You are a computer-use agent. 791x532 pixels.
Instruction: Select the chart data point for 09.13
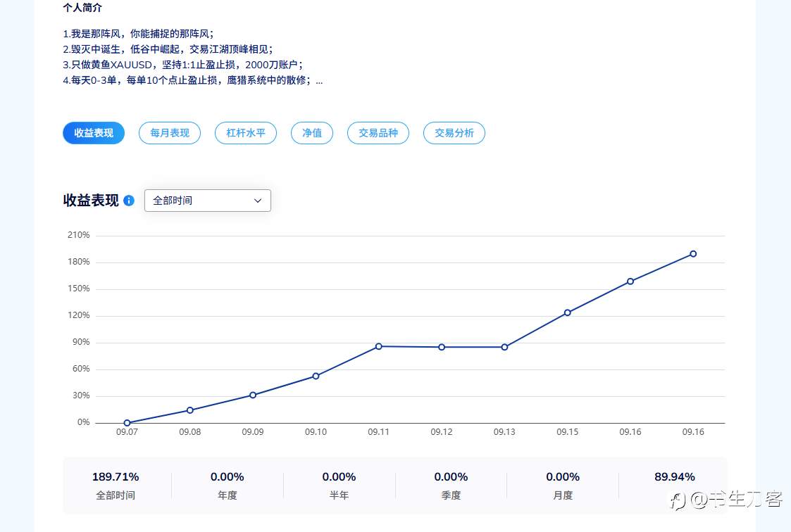(x=504, y=347)
